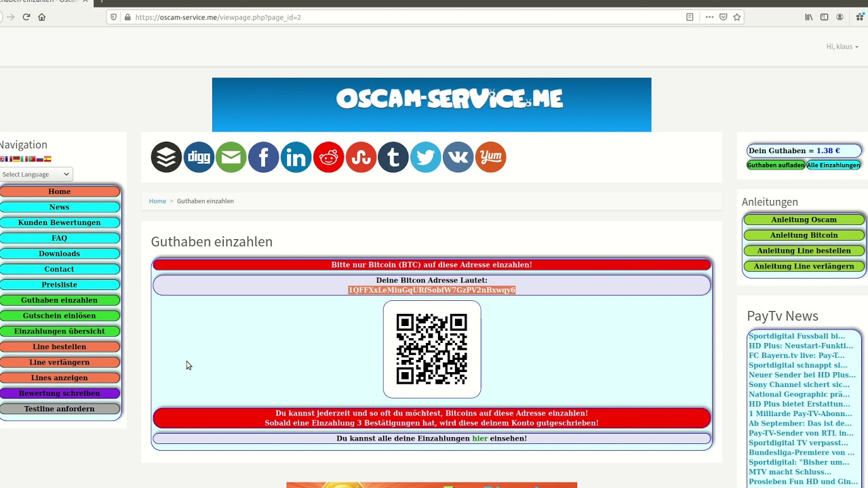Open Gutschein einlösen page

[x=60, y=316]
